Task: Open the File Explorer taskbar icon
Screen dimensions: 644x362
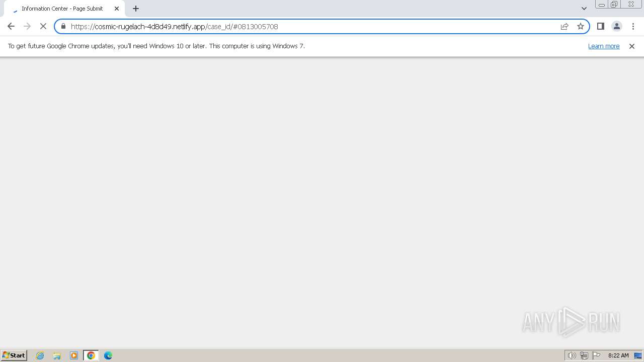Action: click(57, 355)
